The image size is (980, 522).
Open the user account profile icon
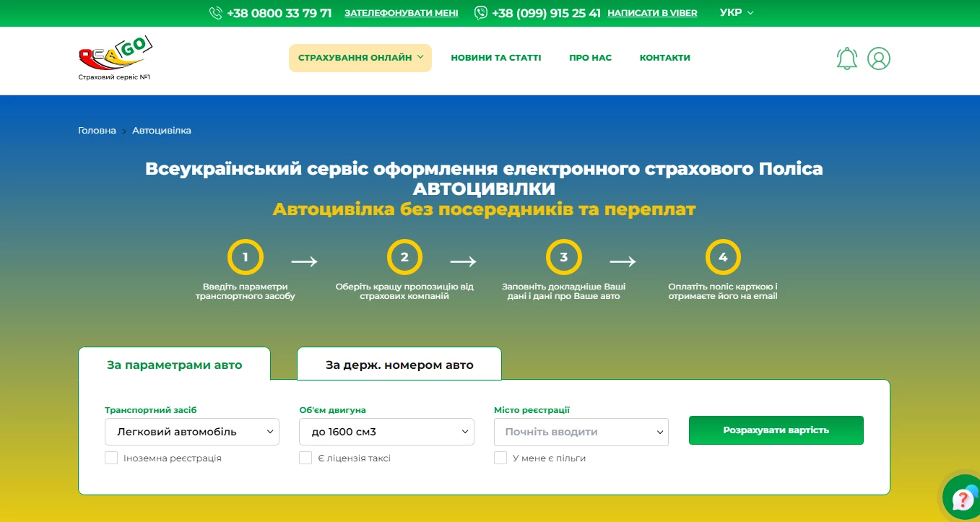pyautogui.click(x=879, y=58)
